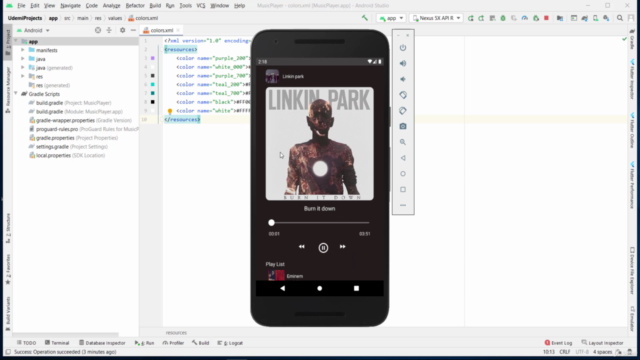Pause the song in the music player
The width and height of the screenshot is (640, 360).
click(x=323, y=247)
